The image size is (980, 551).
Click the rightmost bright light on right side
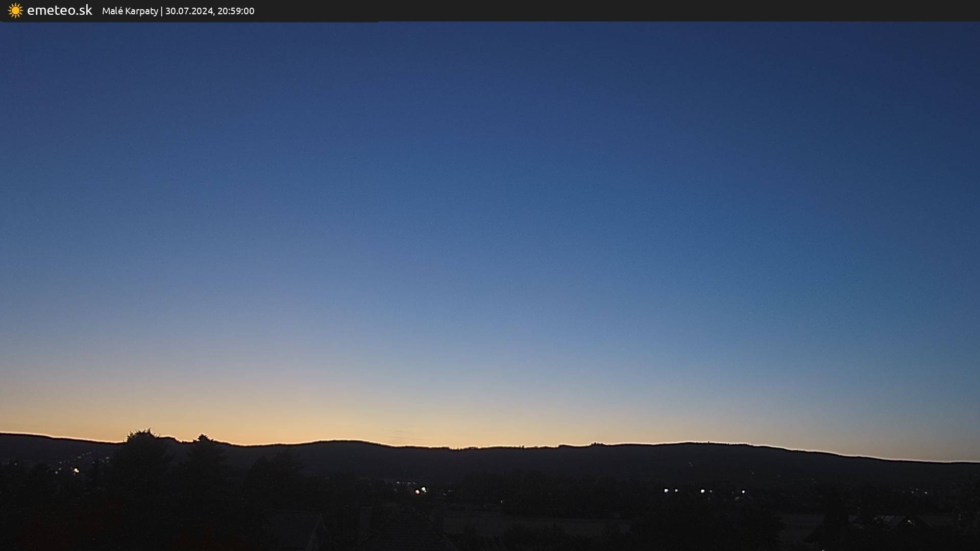[x=743, y=492]
